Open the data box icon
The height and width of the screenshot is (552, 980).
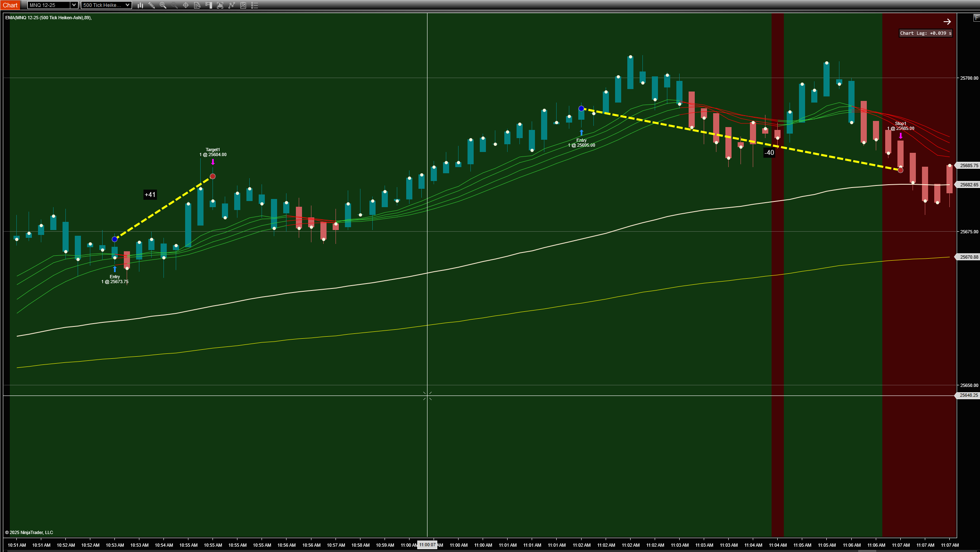(197, 5)
